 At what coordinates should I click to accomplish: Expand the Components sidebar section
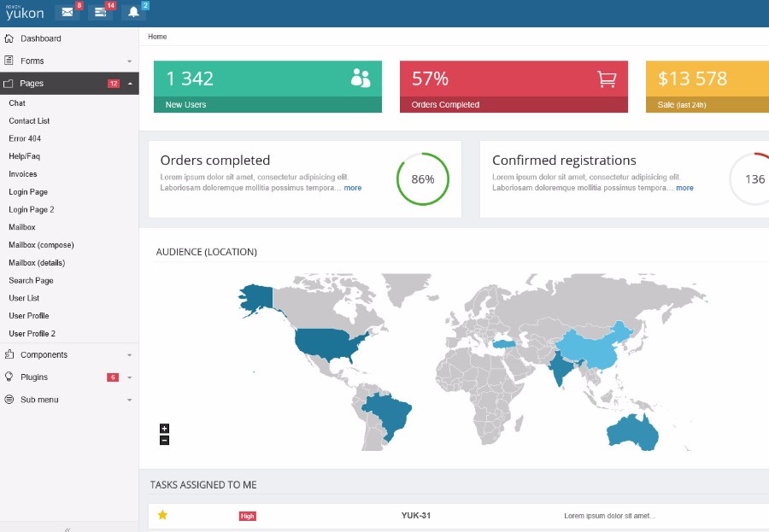pyautogui.click(x=68, y=354)
